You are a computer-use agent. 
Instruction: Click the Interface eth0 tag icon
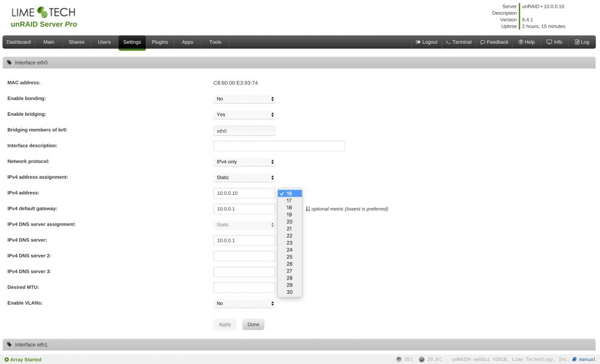9,63
